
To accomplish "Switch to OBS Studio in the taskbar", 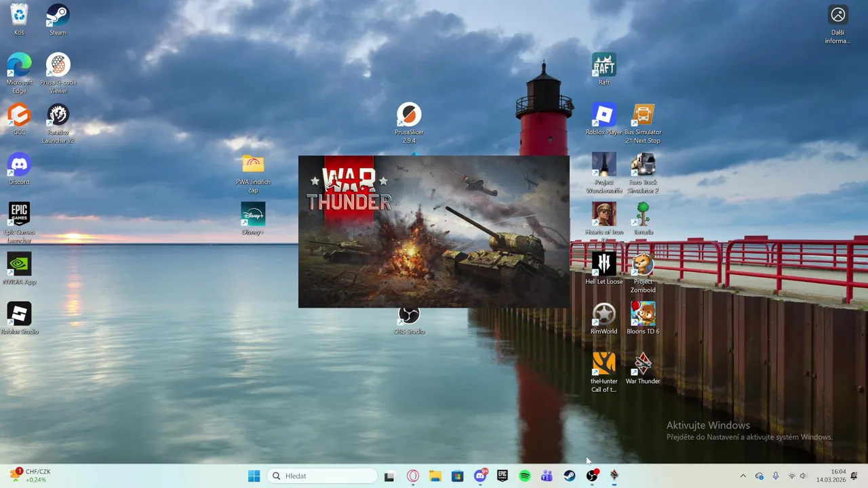I will [592, 476].
